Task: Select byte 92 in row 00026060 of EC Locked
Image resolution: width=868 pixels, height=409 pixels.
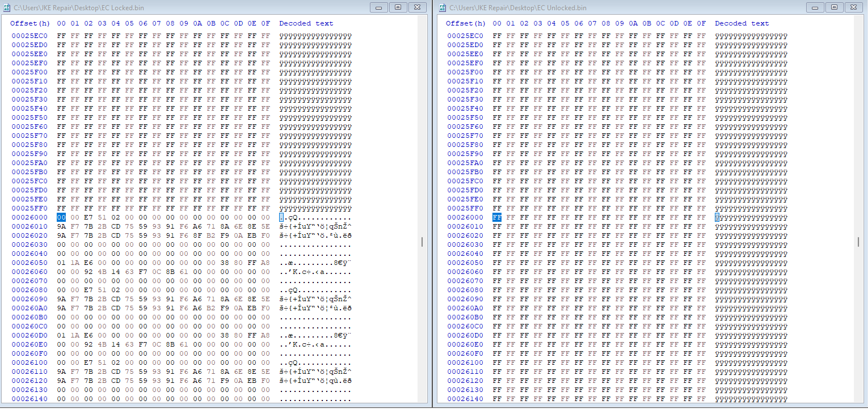Action: click(x=89, y=272)
